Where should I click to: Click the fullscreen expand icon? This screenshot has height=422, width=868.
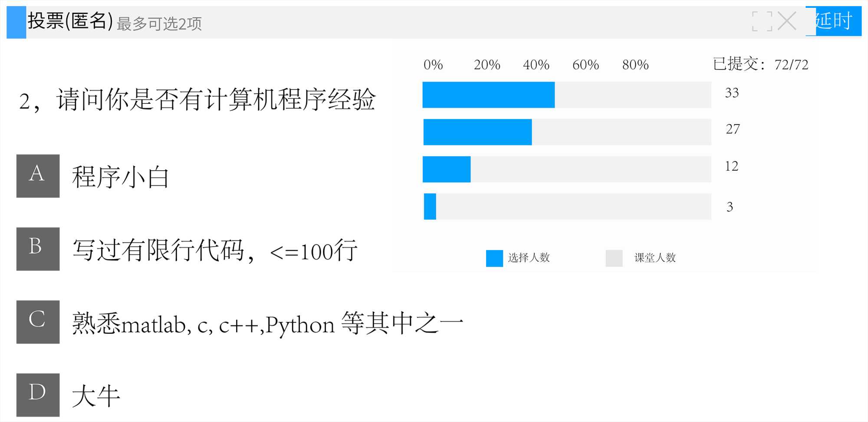click(762, 21)
